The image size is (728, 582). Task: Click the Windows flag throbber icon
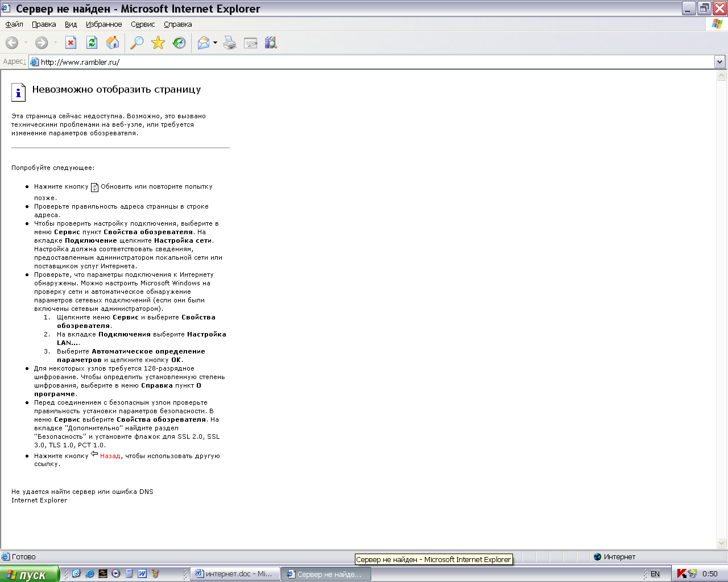coord(717,24)
